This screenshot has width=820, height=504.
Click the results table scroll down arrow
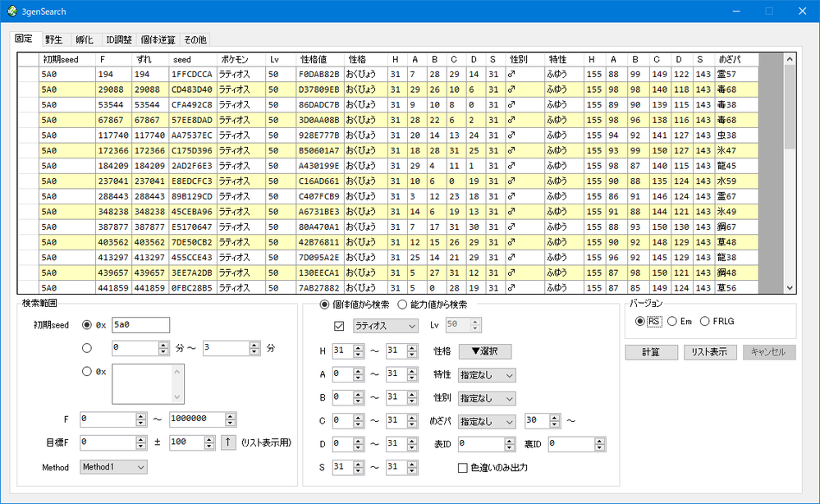pyautogui.click(x=790, y=287)
